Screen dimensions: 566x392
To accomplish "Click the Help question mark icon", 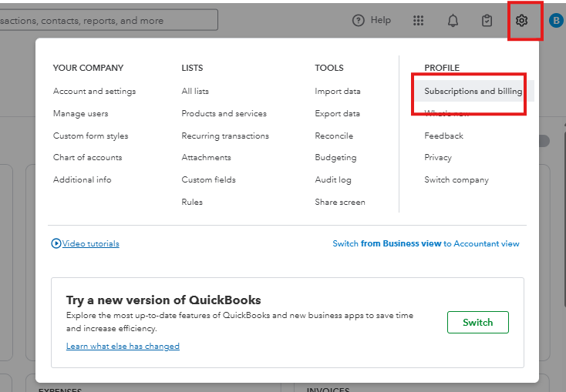I will click(358, 21).
